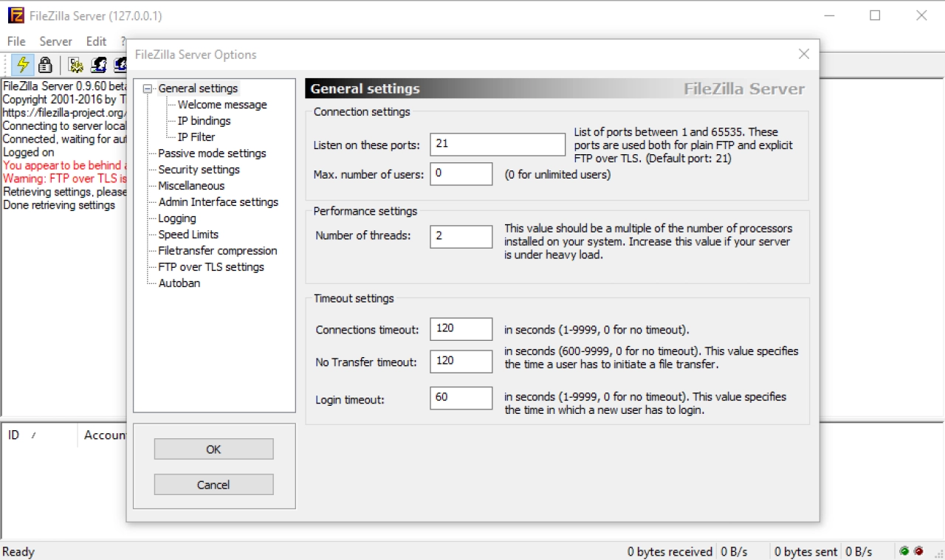This screenshot has width=945, height=560.
Task: Click '0 bytes sent' in status bar
Action: pyautogui.click(x=805, y=552)
